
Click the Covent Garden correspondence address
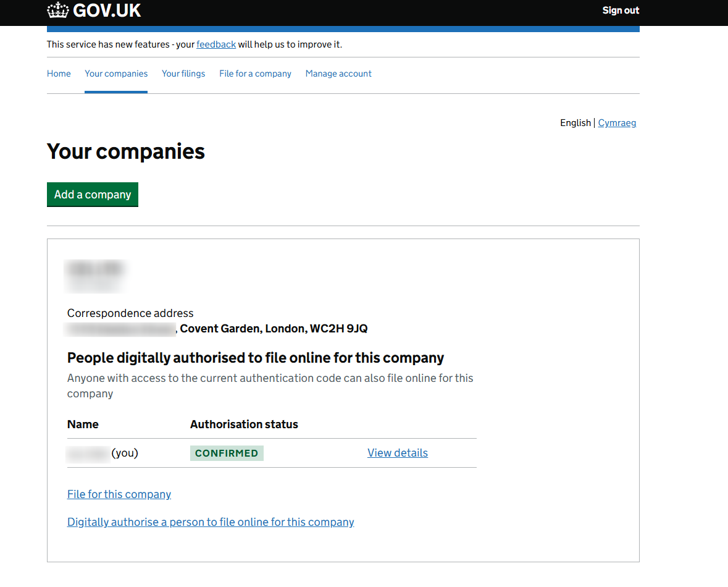[x=274, y=329]
